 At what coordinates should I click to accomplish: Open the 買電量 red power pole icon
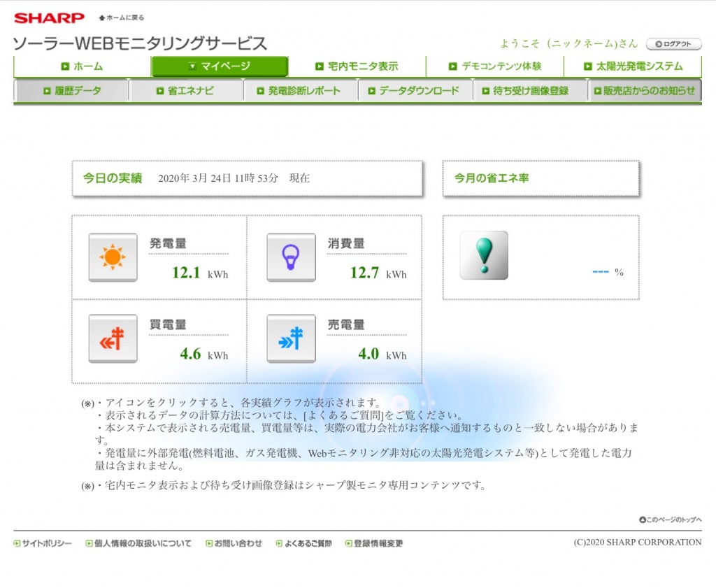click(x=113, y=338)
